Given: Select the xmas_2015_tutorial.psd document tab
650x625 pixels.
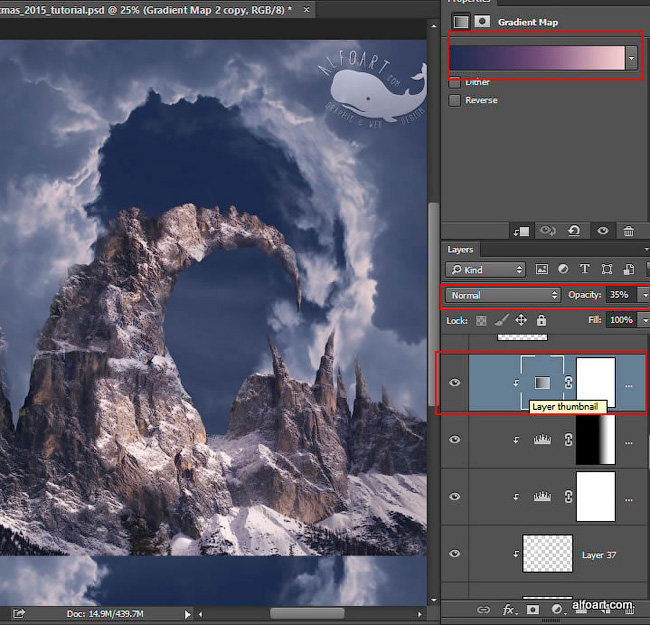Looking at the screenshot, I should point(145,9).
